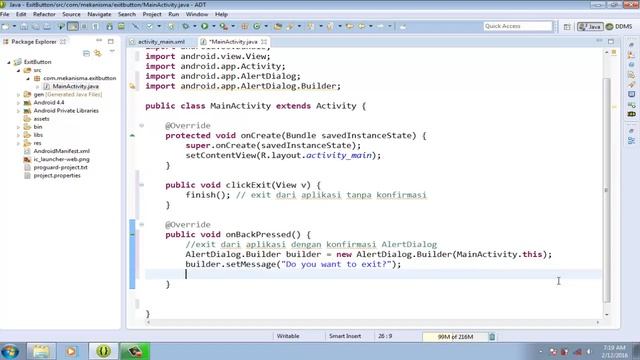Close the MainActivity.java editor tab
Viewport: 640px width, 360px height.
coord(264,42)
